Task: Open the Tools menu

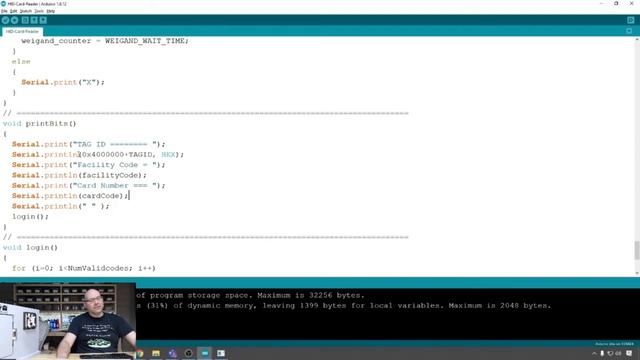Action: (x=39, y=11)
